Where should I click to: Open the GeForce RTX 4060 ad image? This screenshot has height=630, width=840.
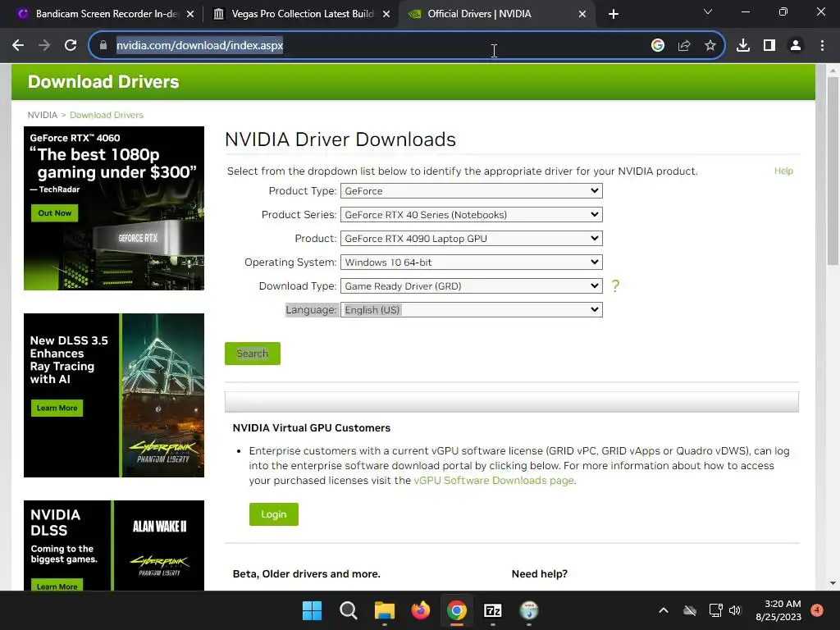coord(114,208)
